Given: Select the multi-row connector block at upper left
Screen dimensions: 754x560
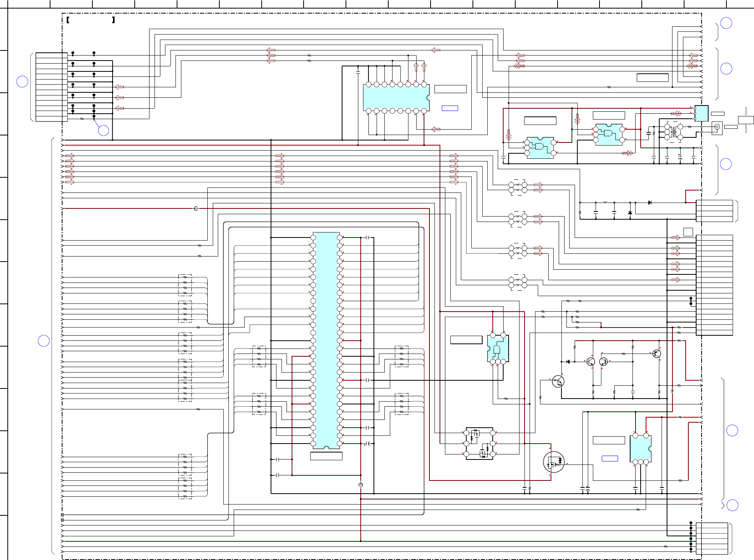Looking at the screenshot, I should (x=51, y=87).
